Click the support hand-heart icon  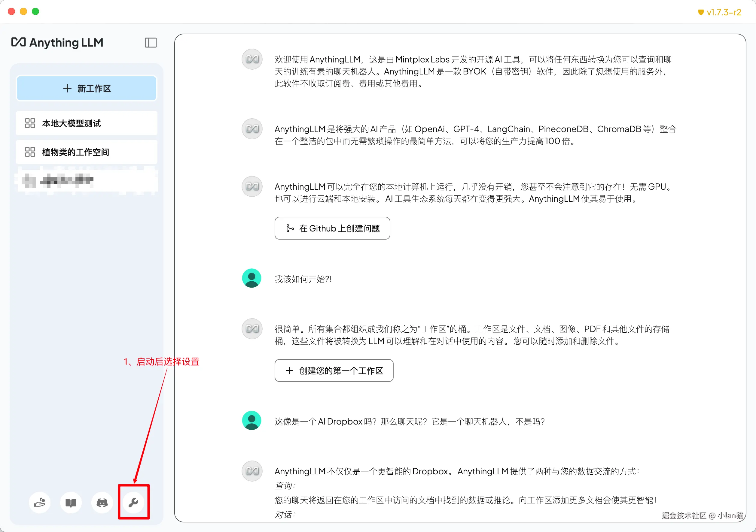coord(39,502)
